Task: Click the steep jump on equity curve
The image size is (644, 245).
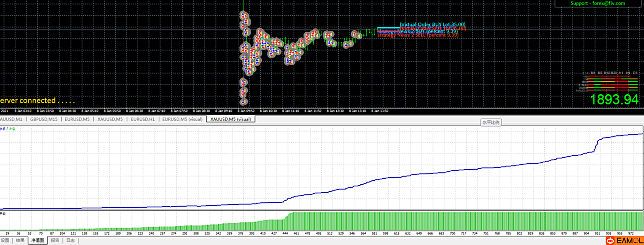Action: [596, 145]
